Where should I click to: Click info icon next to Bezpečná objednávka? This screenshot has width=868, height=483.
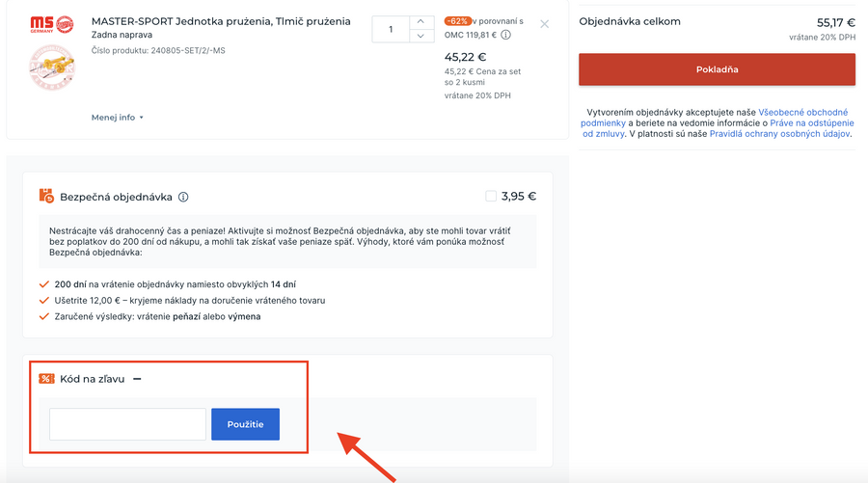click(x=183, y=197)
